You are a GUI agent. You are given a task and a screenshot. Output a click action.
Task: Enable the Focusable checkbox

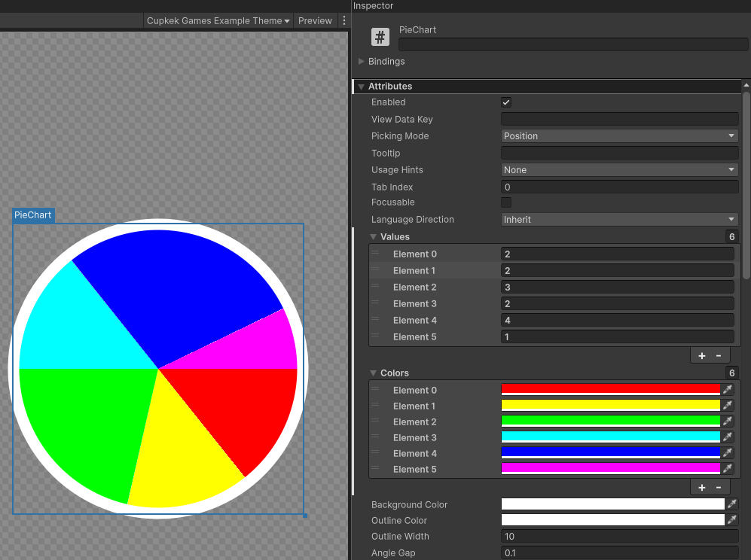point(506,202)
